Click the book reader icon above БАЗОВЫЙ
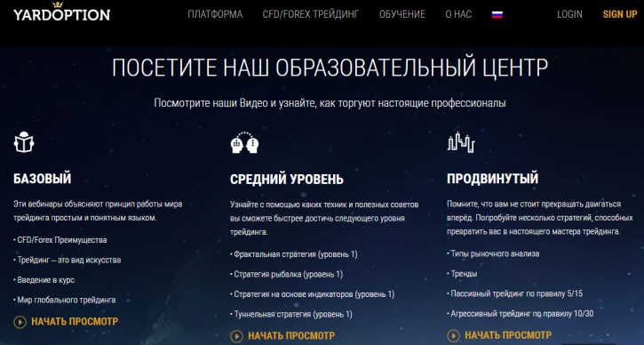 click(24, 142)
